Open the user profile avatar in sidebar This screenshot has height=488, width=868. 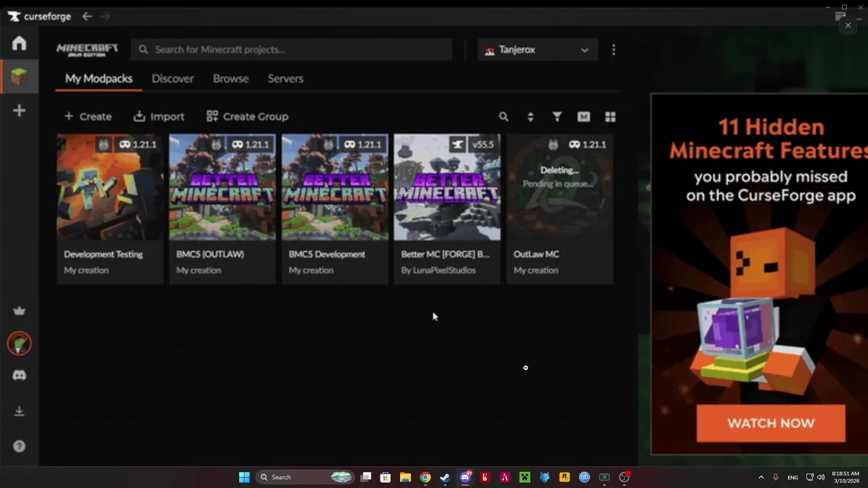point(19,344)
